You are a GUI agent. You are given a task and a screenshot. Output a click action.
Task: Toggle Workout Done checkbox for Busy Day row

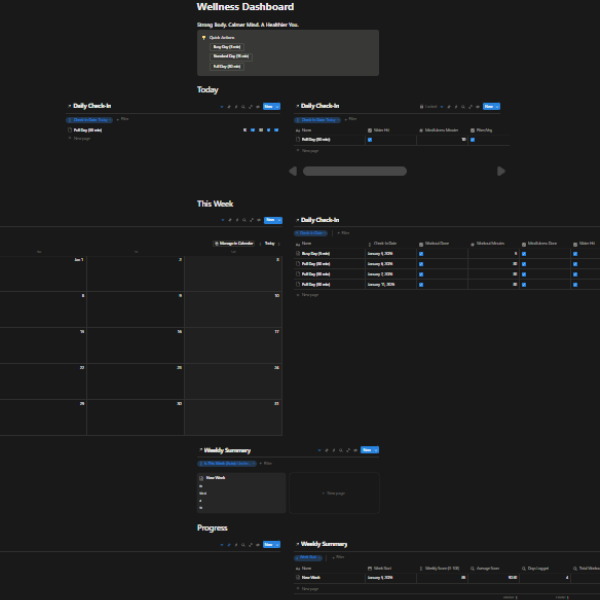pyautogui.click(x=421, y=254)
